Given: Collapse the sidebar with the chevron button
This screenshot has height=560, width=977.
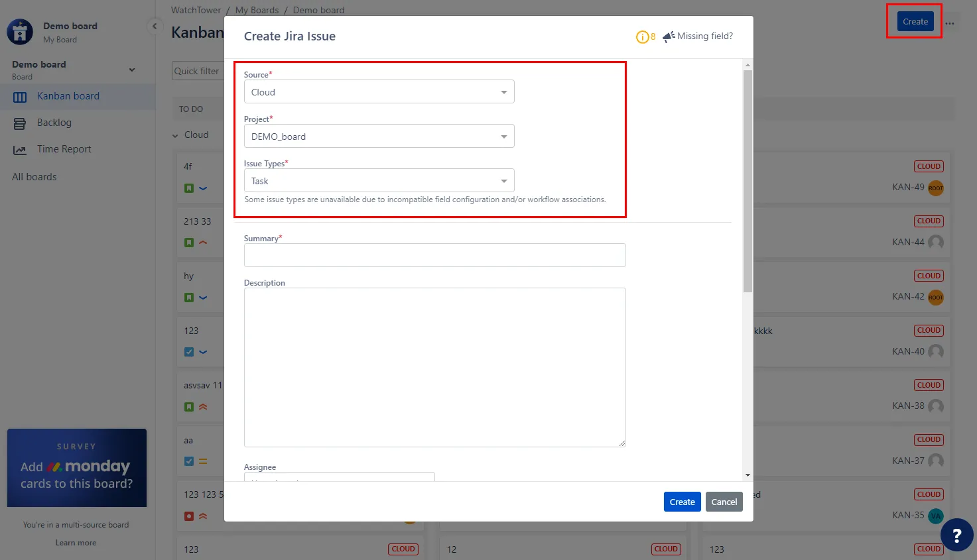Looking at the screenshot, I should coord(155,27).
